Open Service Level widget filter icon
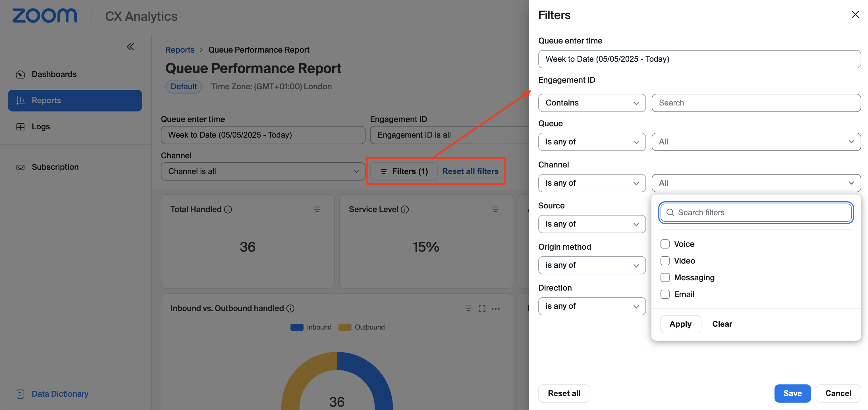The image size is (868, 410). tap(495, 209)
